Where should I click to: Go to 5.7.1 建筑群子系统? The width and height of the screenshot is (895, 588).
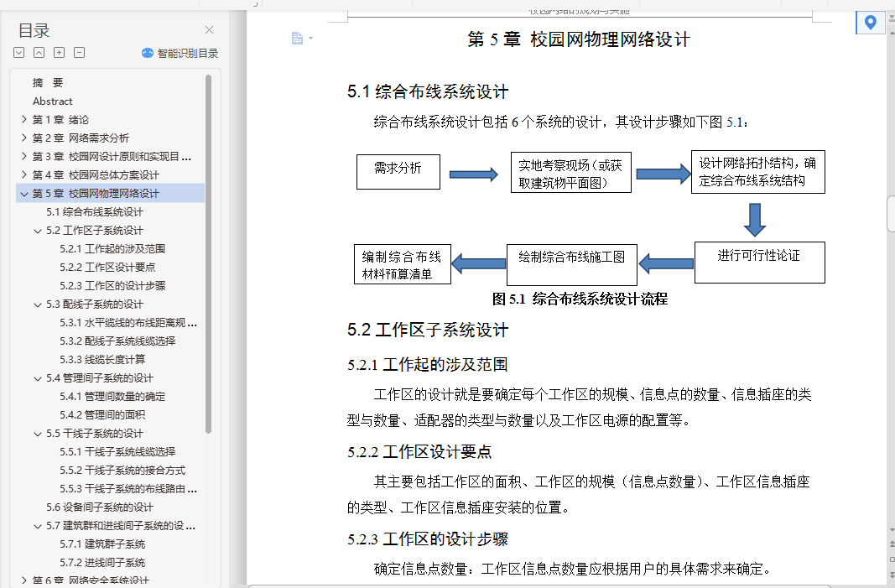pyautogui.click(x=102, y=544)
